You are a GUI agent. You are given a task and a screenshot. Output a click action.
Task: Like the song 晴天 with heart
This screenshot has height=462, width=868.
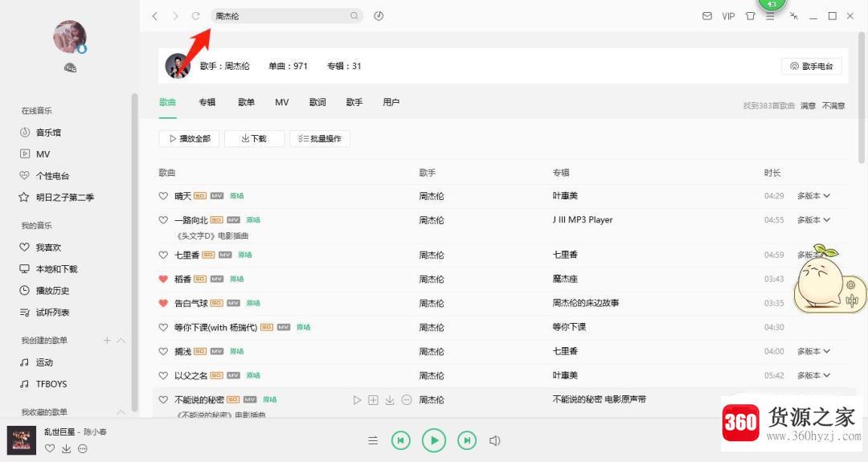[x=163, y=196]
